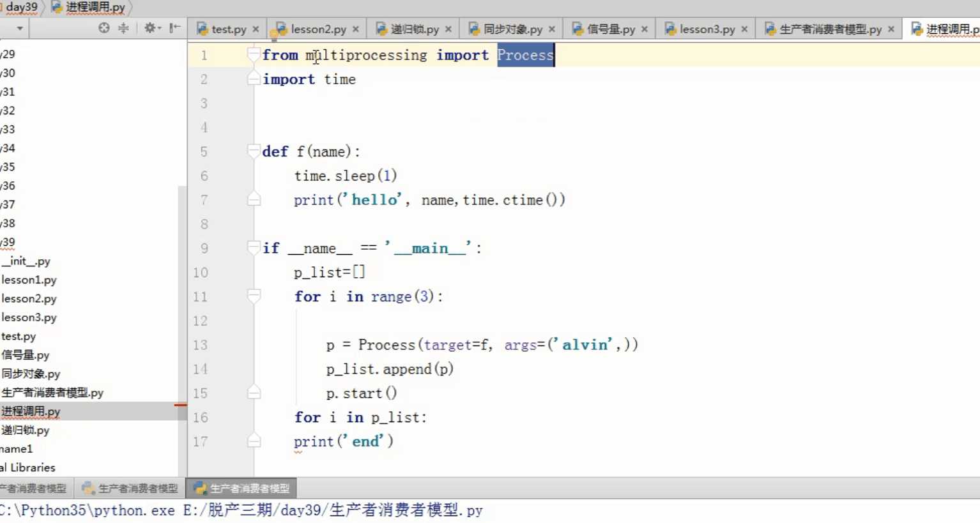Collapse the import block fold marker on line 1

254,54
